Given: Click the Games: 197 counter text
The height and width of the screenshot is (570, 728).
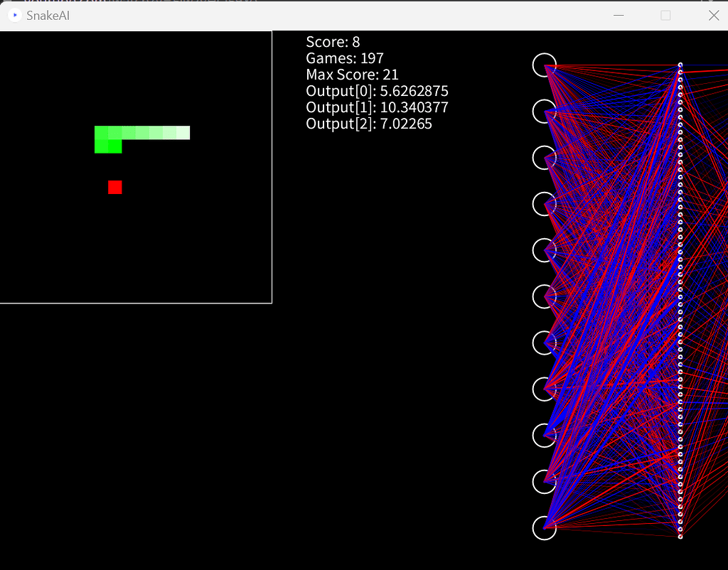Looking at the screenshot, I should pos(344,58).
